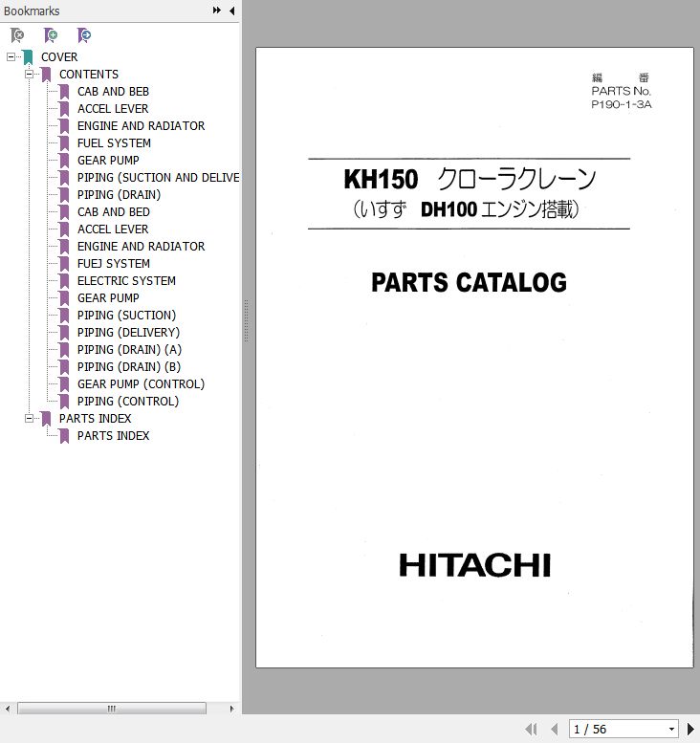Select the first ACCEL LEVER bookmark
Viewport: 700px width, 743px height.
pyautogui.click(x=113, y=108)
